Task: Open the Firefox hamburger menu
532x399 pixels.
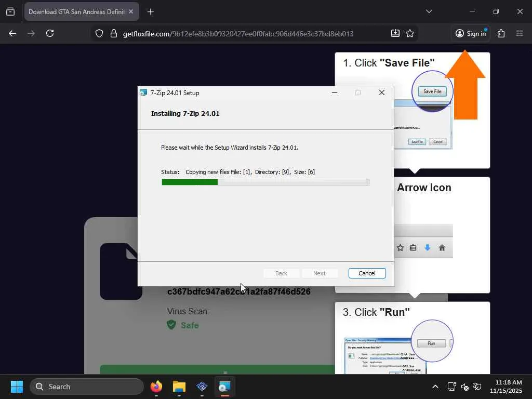Action: 520,33
